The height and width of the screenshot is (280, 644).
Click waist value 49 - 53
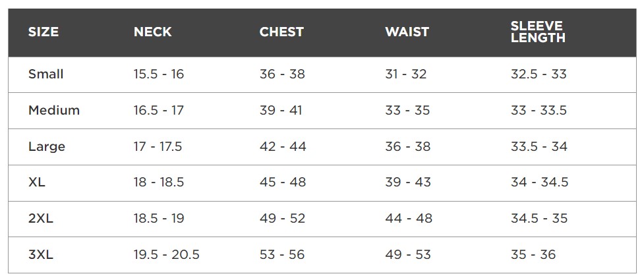pos(408,255)
